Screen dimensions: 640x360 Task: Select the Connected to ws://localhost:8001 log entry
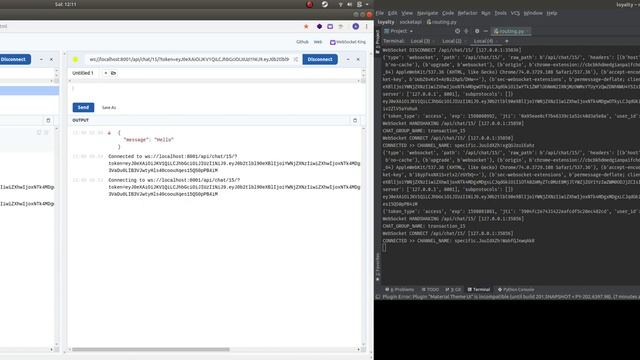(x=234, y=163)
